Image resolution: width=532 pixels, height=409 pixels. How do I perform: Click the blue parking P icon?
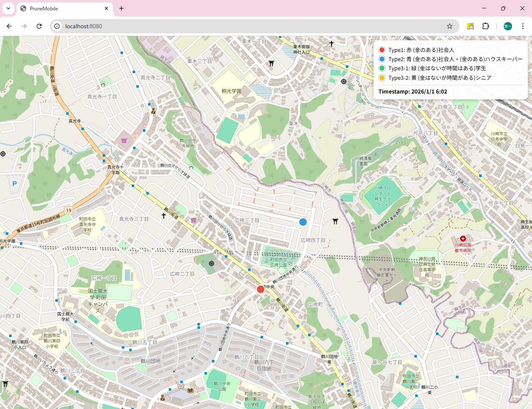(x=15, y=184)
